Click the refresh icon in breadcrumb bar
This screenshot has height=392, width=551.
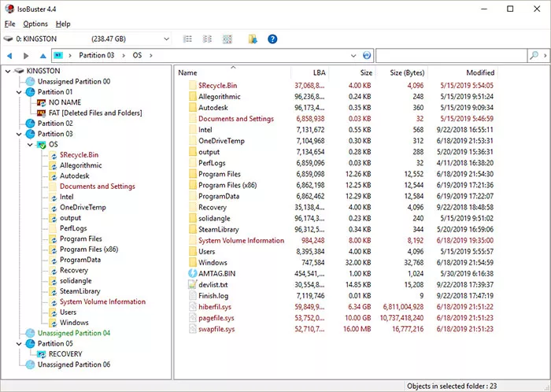coord(367,56)
